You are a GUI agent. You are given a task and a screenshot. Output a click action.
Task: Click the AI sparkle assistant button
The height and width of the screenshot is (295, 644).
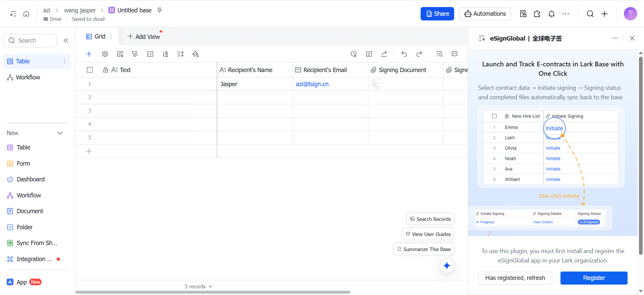point(447,266)
